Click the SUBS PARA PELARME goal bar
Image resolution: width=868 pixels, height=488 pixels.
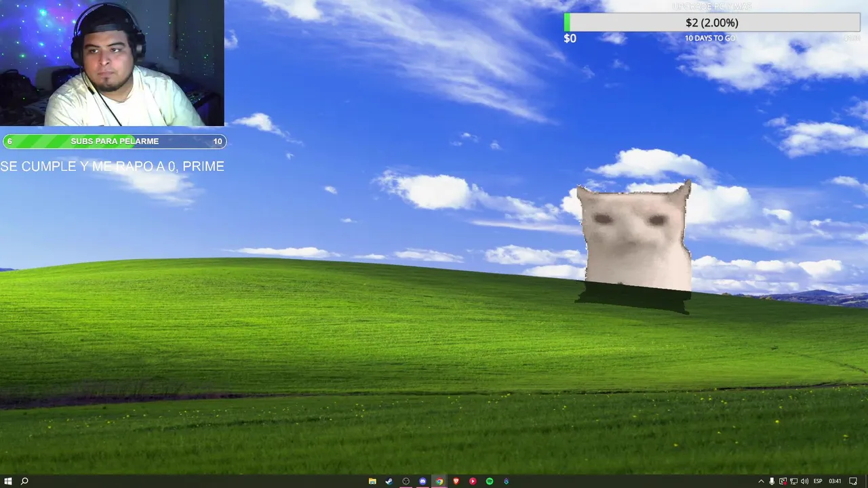pyautogui.click(x=115, y=141)
